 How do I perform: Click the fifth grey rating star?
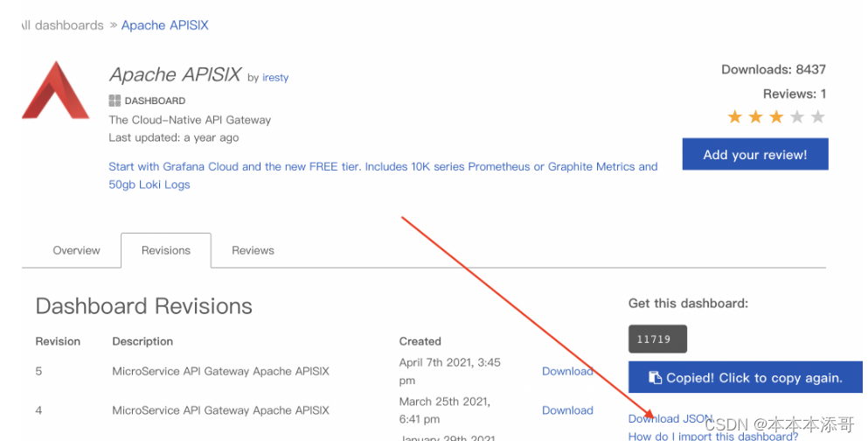[817, 117]
